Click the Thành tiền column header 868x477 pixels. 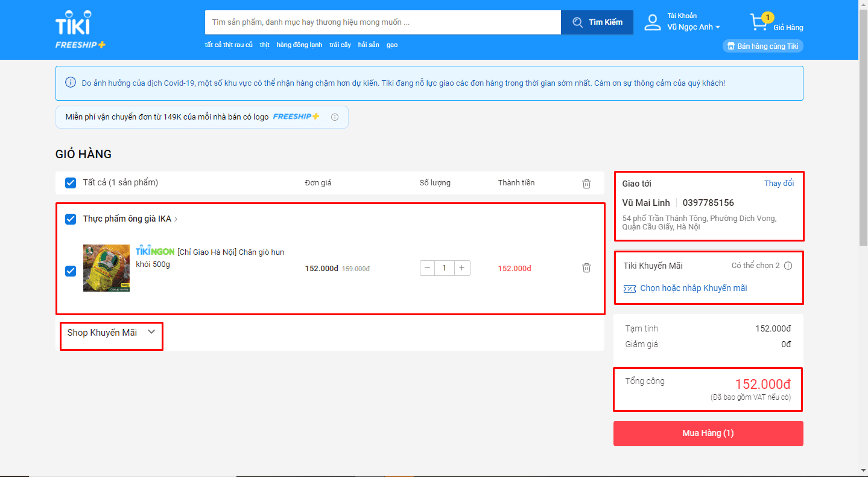516,183
